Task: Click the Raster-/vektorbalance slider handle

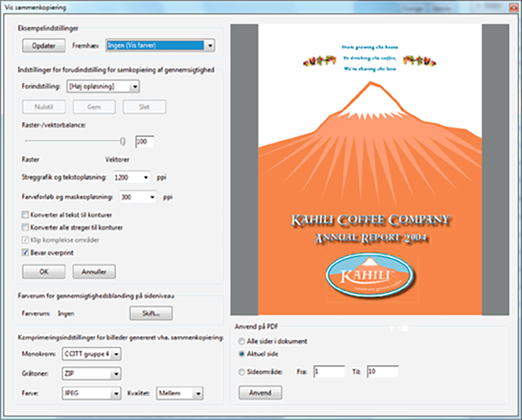Action: [x=123, y=141]
